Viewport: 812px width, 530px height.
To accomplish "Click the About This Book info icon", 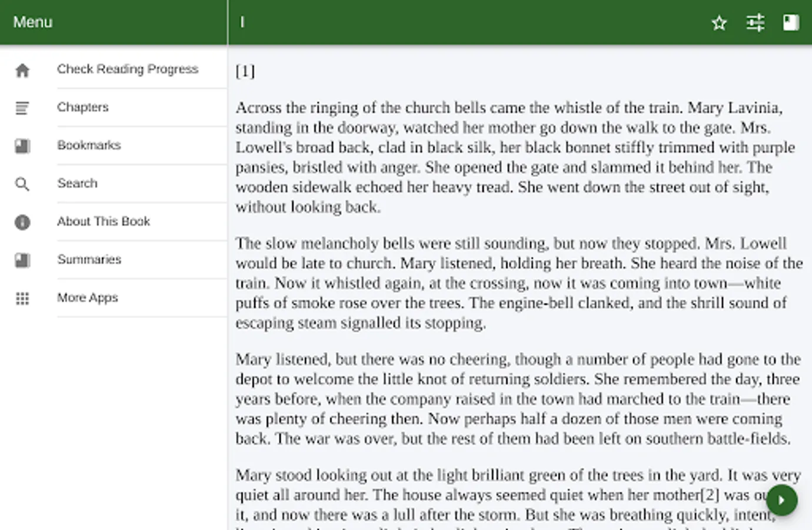I will pos(22,222).
